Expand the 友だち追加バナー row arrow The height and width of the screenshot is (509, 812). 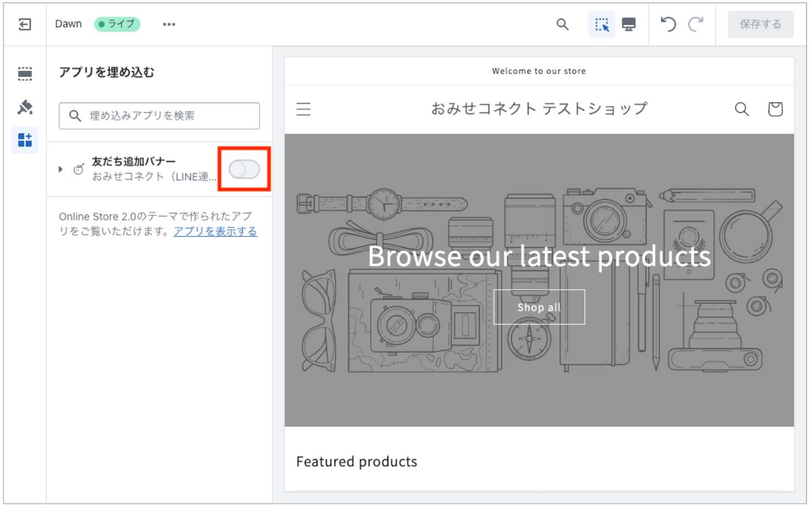tap(61, 169)
